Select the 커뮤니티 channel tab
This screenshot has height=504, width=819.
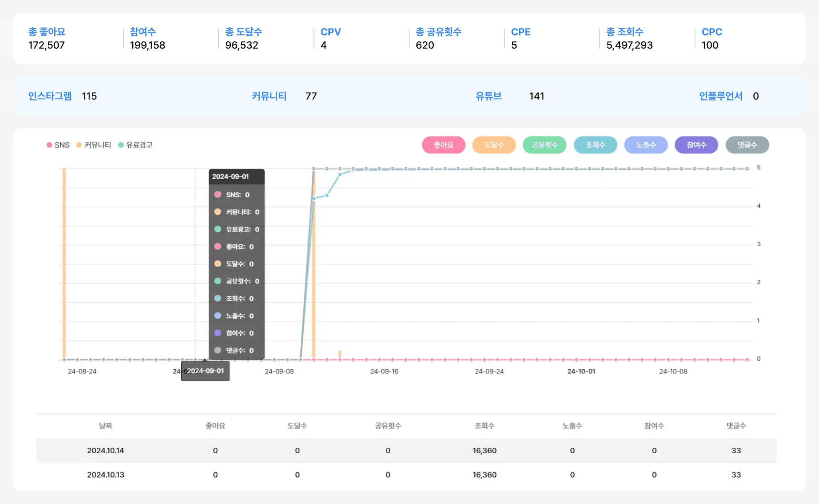tap(269, 96)
